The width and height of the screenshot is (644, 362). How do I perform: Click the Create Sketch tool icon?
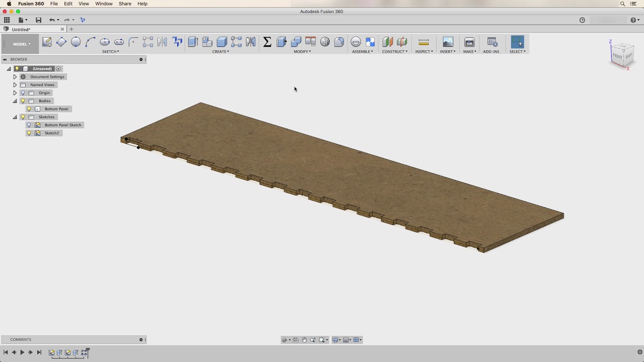pos(47,42)
